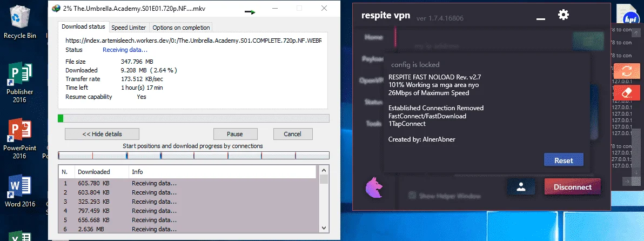This screenshot has height=241, width=644.
Task: Select connection row with 605.780 KB
Action: click(189, 183)
